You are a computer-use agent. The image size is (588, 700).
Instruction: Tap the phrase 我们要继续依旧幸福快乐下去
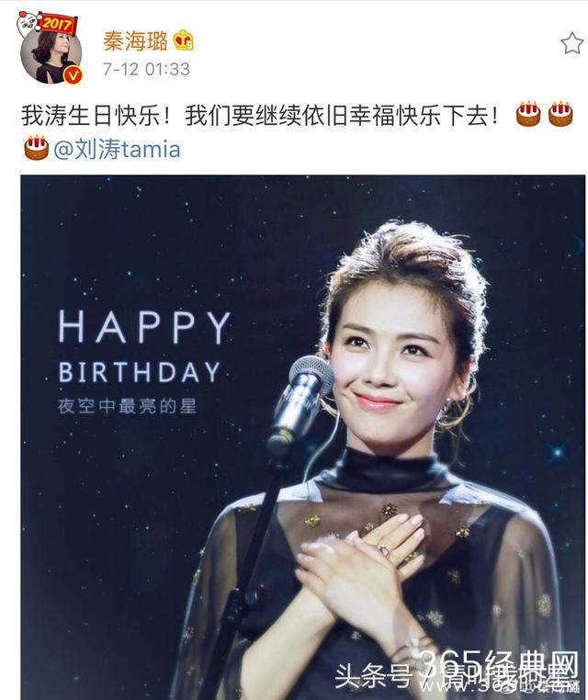[x=342, y=115]
